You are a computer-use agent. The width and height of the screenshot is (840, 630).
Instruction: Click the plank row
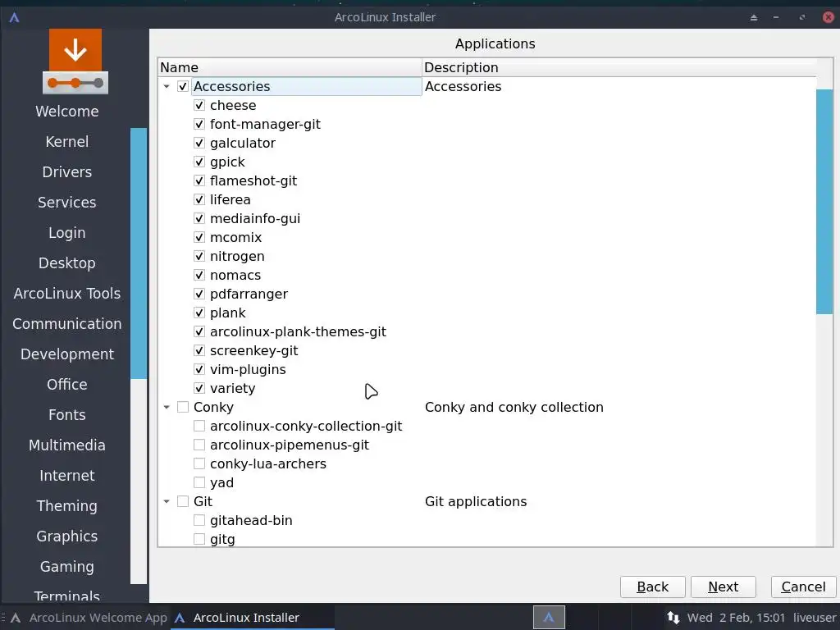point(228,313)
